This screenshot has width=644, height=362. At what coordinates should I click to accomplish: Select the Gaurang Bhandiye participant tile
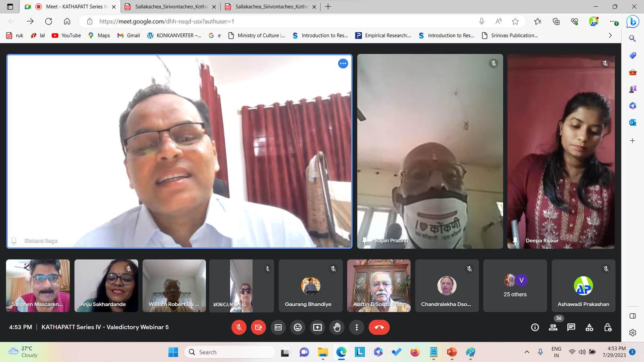[310, 286]
